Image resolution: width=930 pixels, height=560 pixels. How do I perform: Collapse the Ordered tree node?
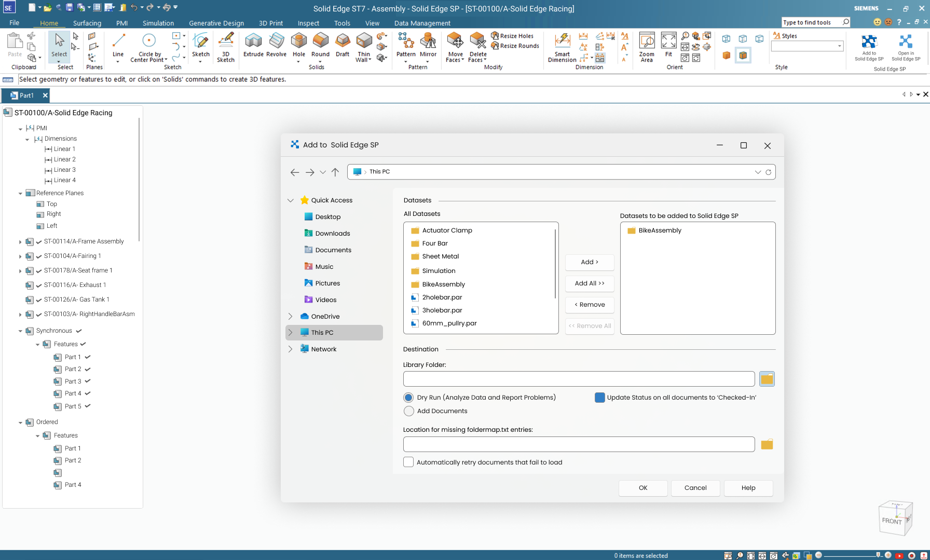(x=21, y=422)
